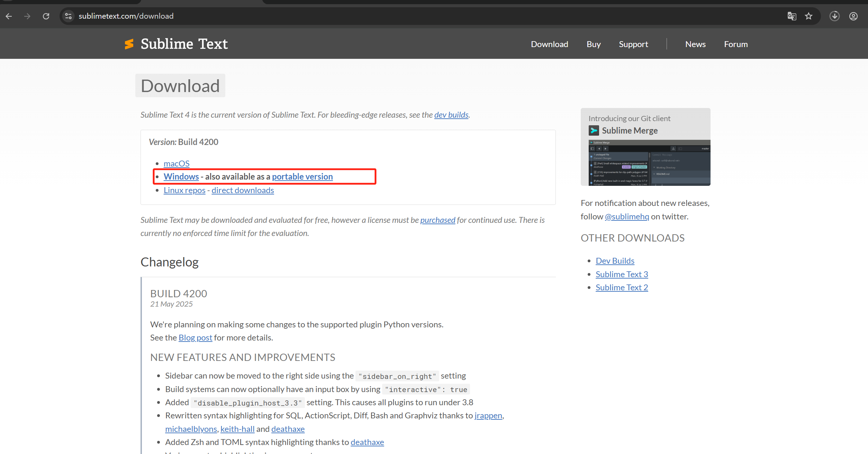Reload the page with refresh icon
The height and width of the screenshot is (454, 868).
[46, 16]
